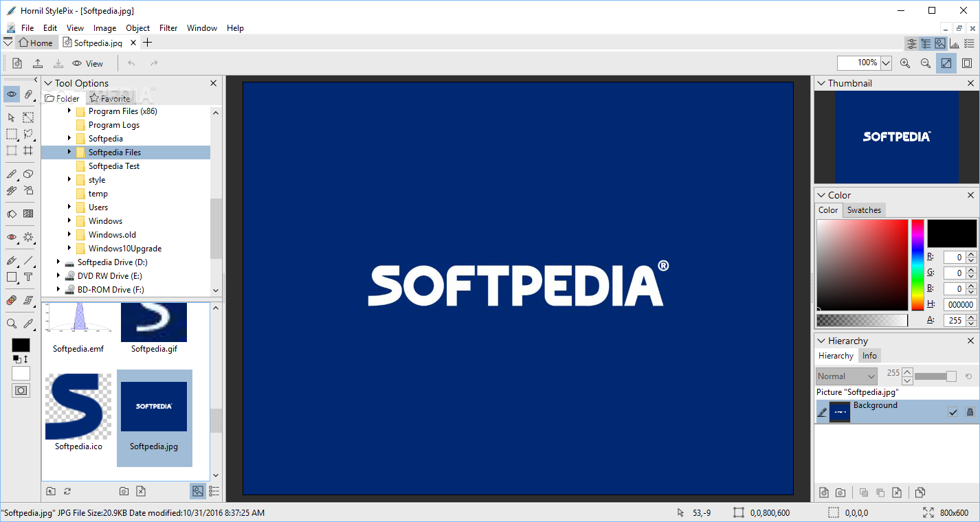980x522 pixels.
Task: Go up one folder level
Action: pyautogui.click(x=50, y=491)
